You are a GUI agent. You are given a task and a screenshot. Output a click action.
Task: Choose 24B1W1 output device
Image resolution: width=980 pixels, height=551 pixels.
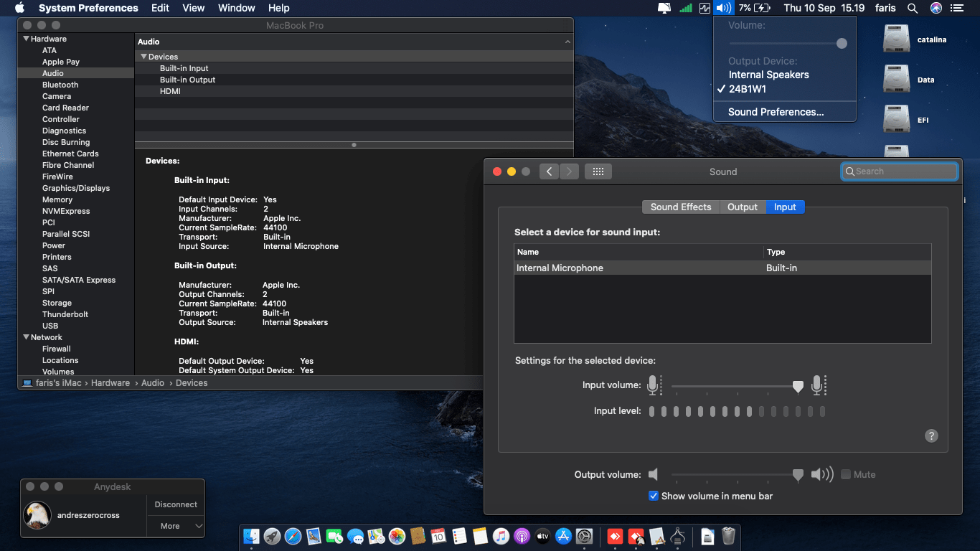pyautogui.click(x=784, y=89)
